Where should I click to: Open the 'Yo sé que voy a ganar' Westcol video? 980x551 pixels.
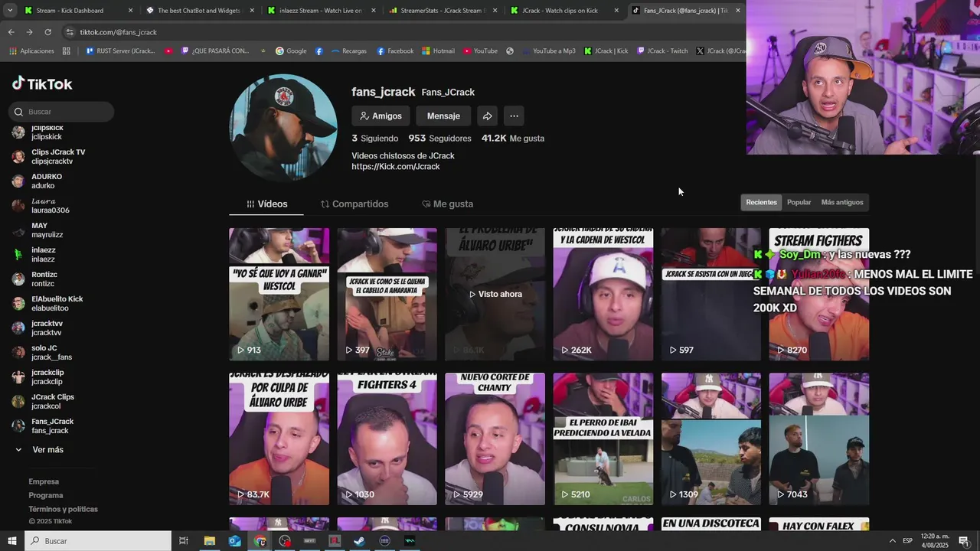[x=279, y=294]
